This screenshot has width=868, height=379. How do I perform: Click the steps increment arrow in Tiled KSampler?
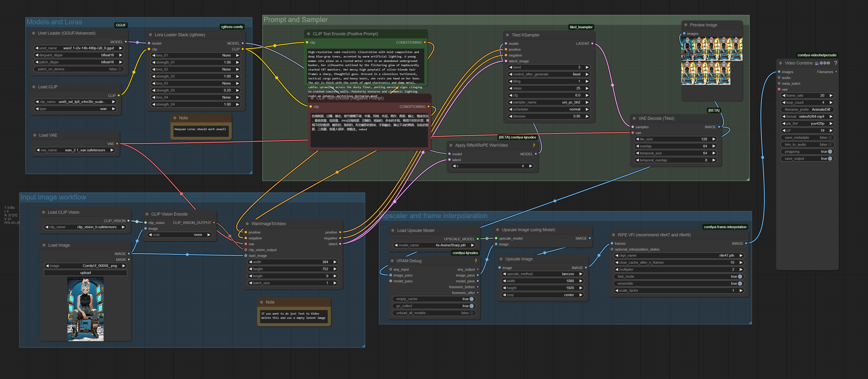point(587,88)
